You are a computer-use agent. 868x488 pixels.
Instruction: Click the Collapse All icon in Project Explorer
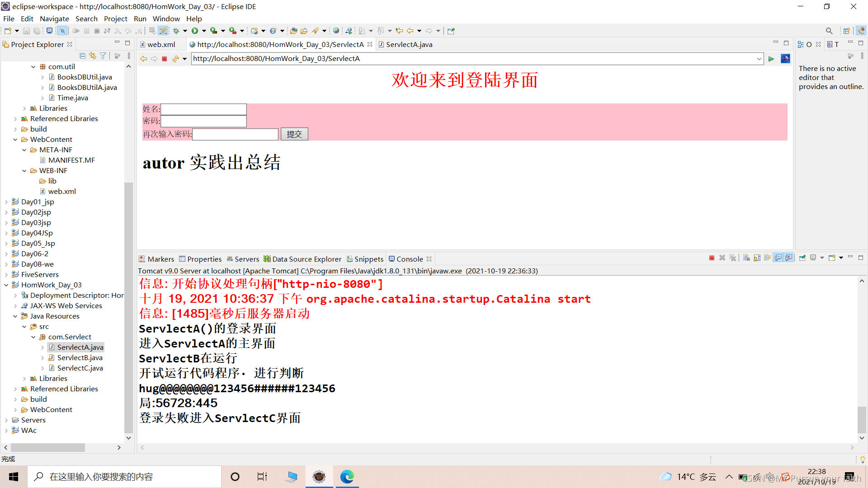point(82,56)
